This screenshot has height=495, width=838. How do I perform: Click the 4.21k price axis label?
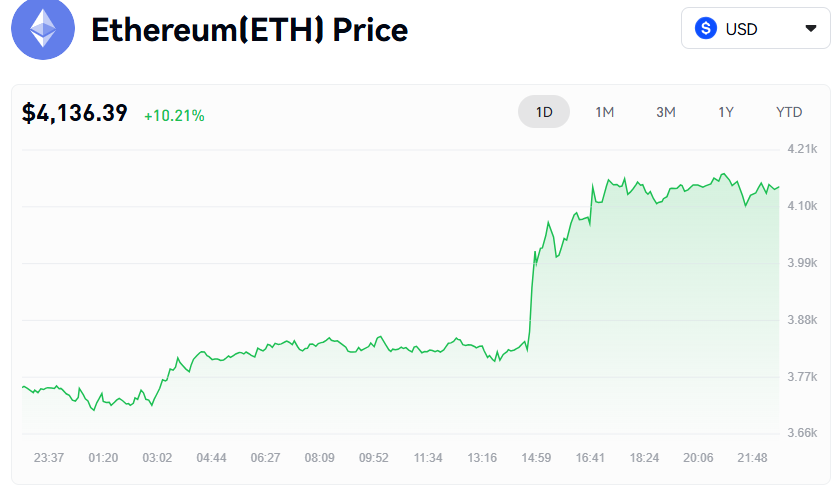[x=803, y=149]
